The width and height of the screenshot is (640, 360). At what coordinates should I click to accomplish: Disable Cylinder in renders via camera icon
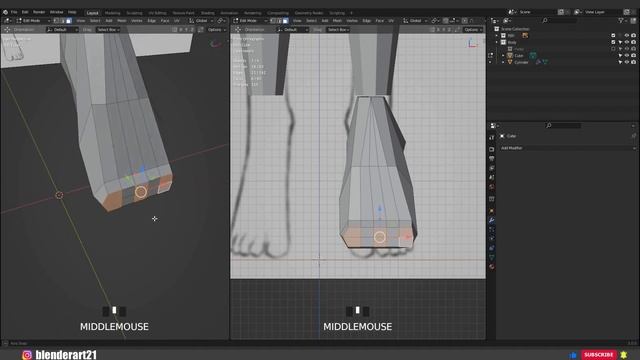point(633,62)
